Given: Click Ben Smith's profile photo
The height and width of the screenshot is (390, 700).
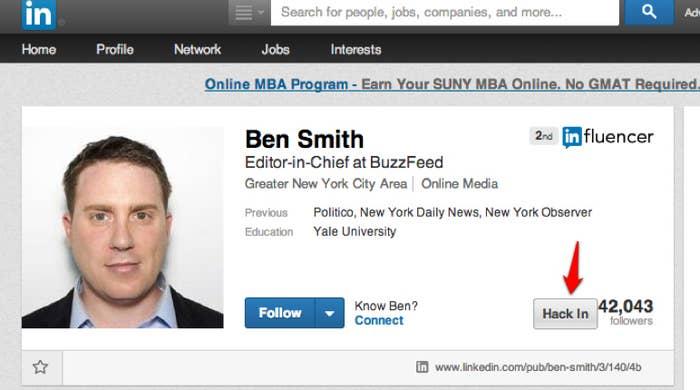Looking at the screenshot, I should click(x=122, y=228).
